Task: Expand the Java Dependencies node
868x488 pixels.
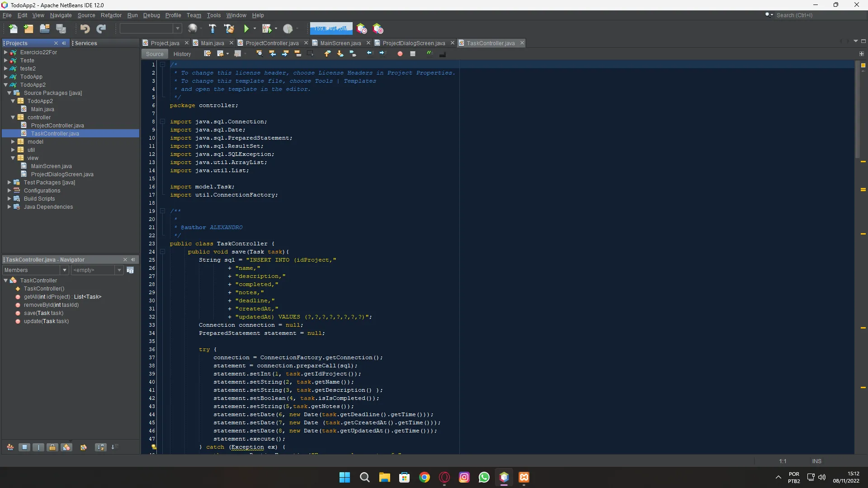Action: [9, 207]
